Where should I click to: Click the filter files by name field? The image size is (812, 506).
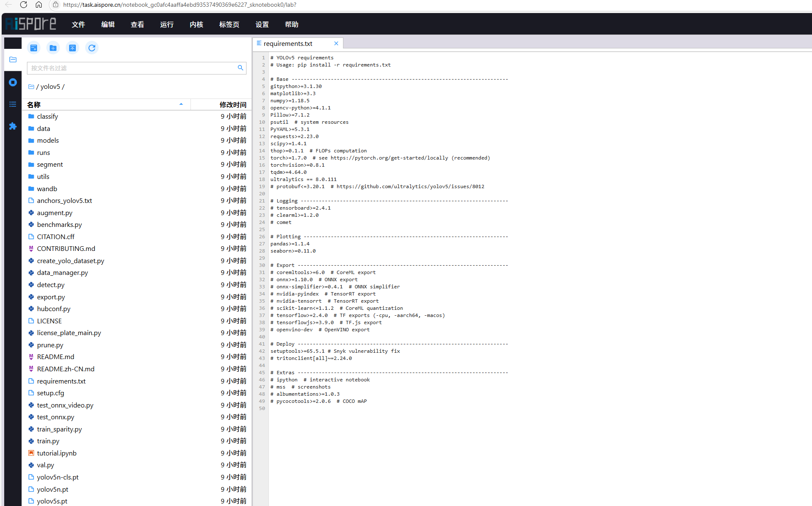tap(133, 68)
